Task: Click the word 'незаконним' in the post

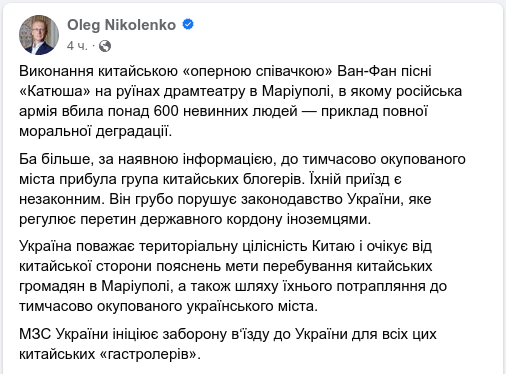Action: 62,199
